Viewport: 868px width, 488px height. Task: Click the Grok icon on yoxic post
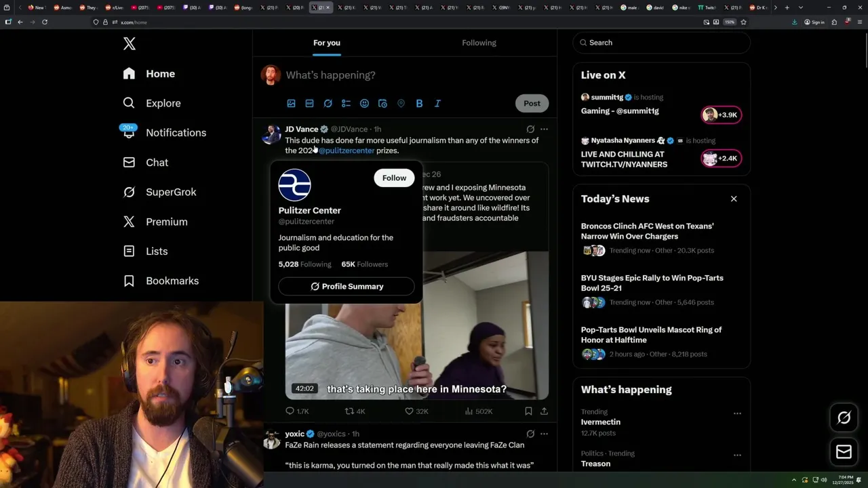[530, 434]
